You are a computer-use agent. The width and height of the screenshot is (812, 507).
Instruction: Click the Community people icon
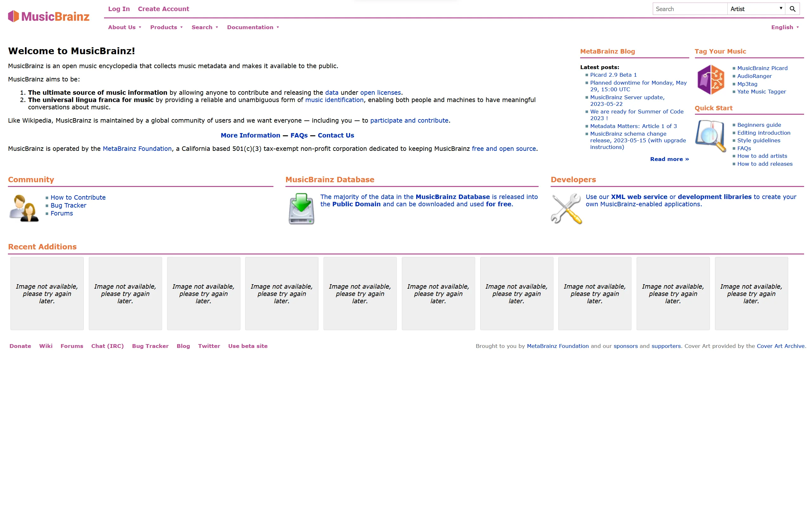tap(24, 208)
